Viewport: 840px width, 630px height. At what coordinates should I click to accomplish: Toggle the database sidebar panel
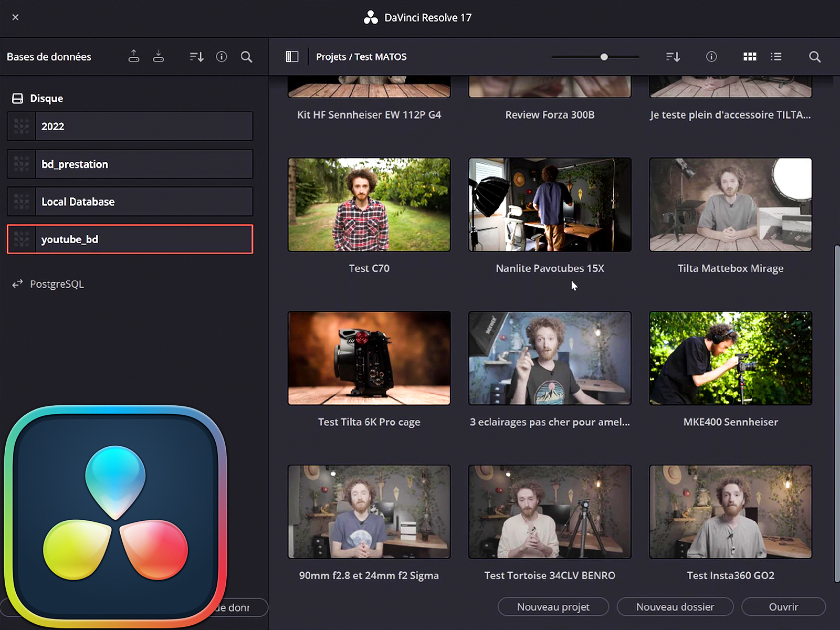292,56
